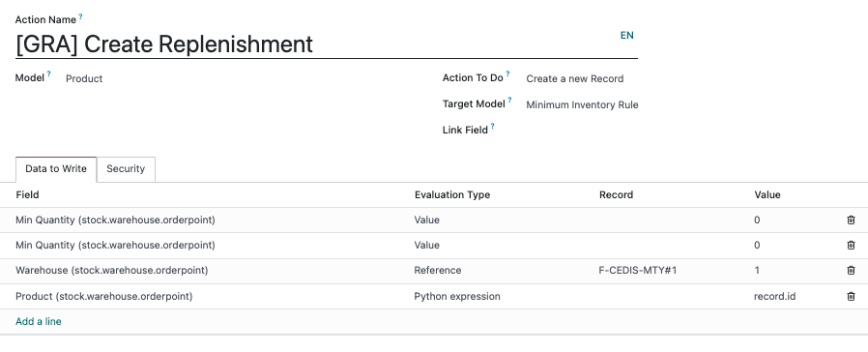Select the empty Link Field input

click(582, 131)
